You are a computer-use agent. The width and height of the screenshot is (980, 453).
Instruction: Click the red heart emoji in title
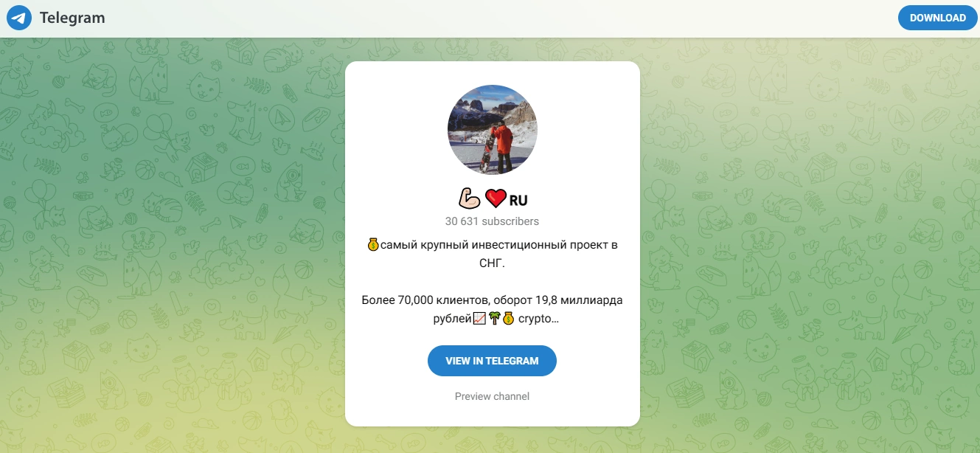pos(496,199)
